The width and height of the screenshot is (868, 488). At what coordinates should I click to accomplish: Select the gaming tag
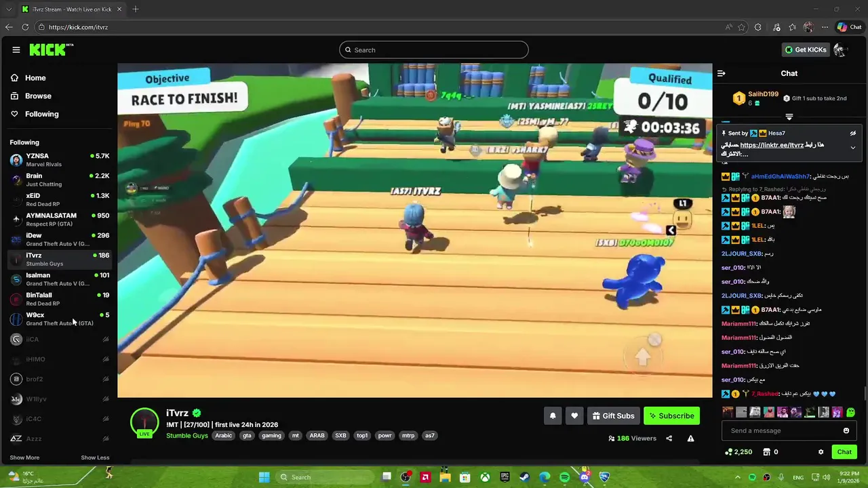(271, 436)
